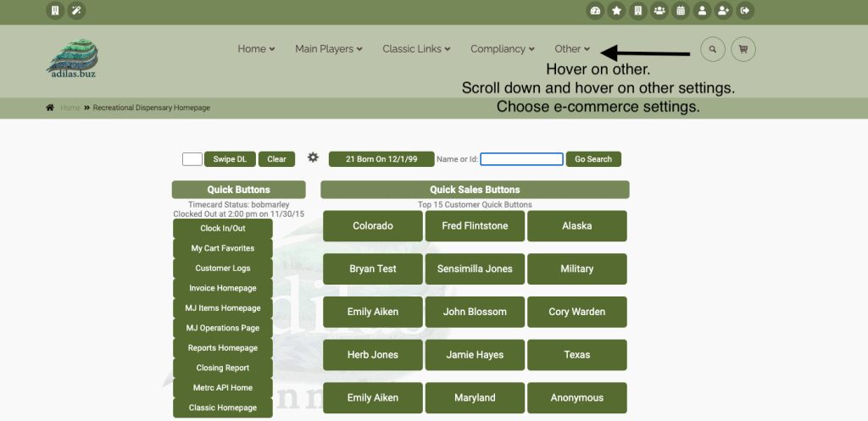Open the gear settings icon near Swipe DL
Screen dimensions: 868x421
click(x=314, y=158)
